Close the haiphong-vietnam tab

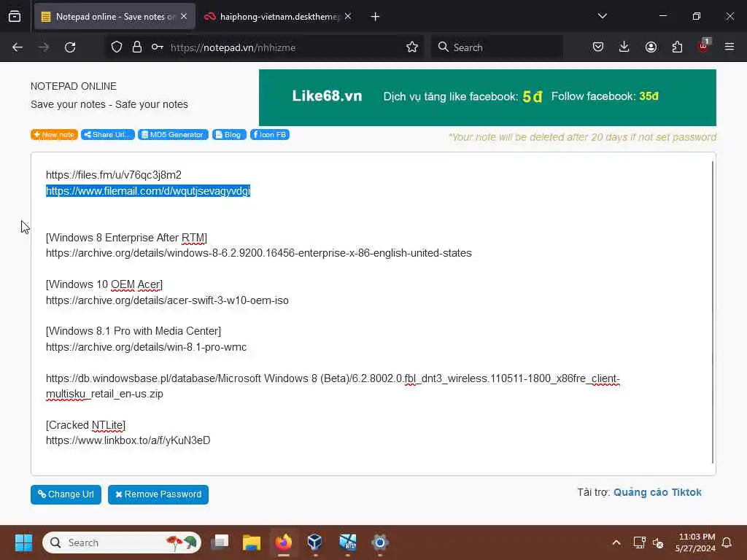(348, 17)
